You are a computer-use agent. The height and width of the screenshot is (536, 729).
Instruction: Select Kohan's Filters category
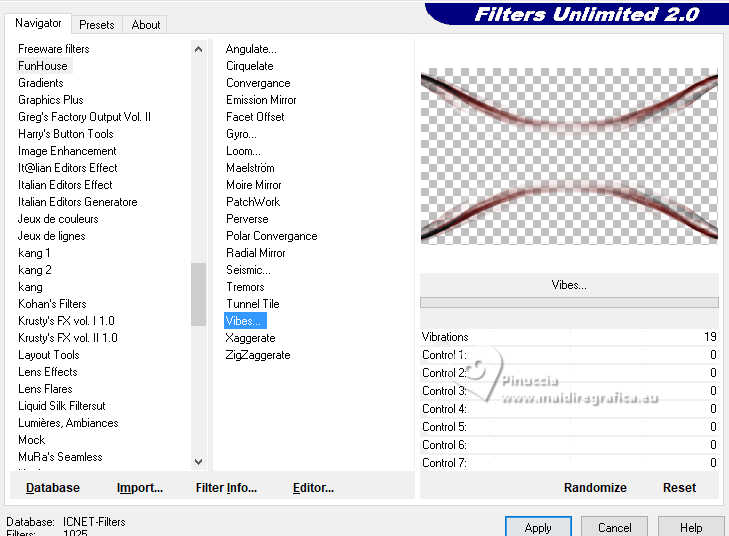(x=52, y=304)
